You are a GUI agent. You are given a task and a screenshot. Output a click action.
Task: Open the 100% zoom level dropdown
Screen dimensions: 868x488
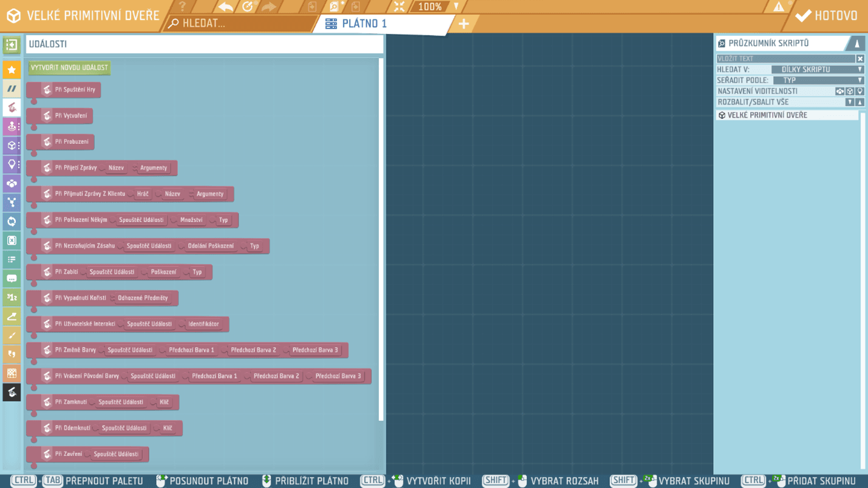(456, 7)
